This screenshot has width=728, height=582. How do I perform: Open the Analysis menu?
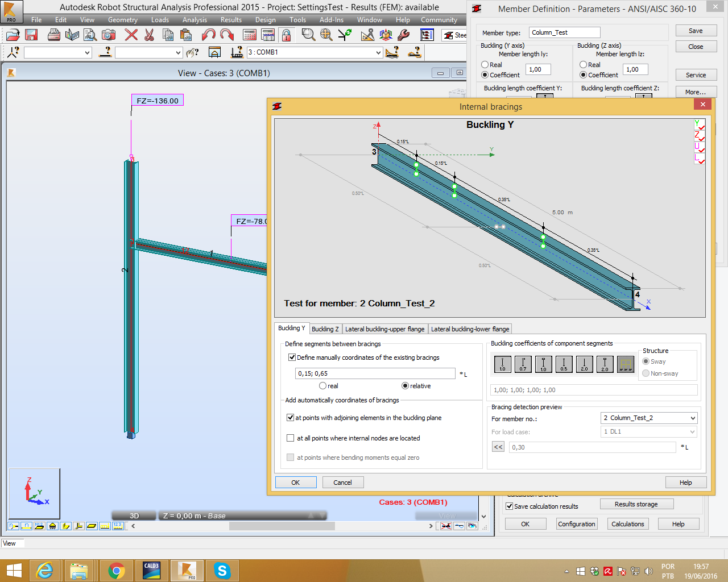(x=195, y=20)
